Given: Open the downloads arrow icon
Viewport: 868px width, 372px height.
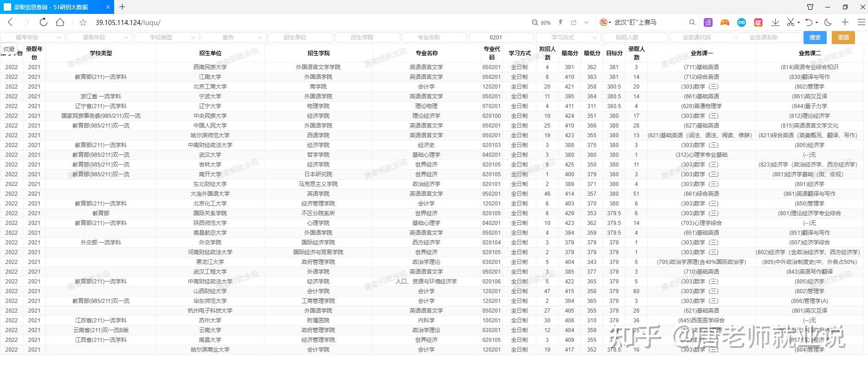Looking at the screenshot, I should coord(775,22).
